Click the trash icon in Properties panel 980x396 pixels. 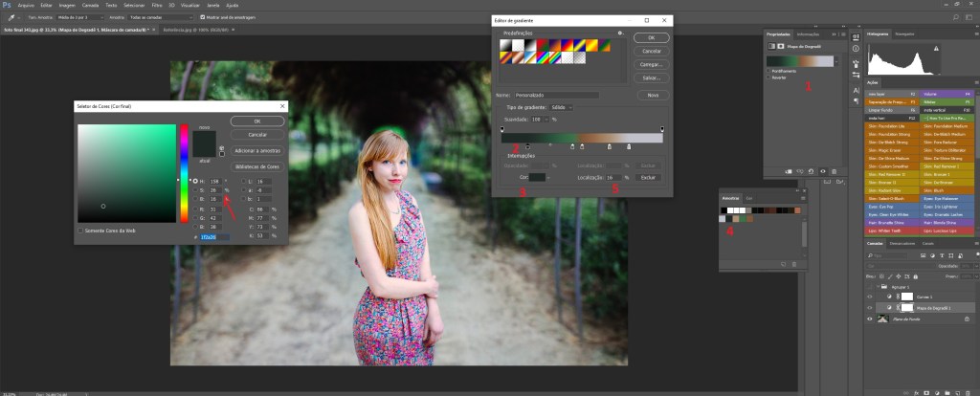[x=834, y=170]
